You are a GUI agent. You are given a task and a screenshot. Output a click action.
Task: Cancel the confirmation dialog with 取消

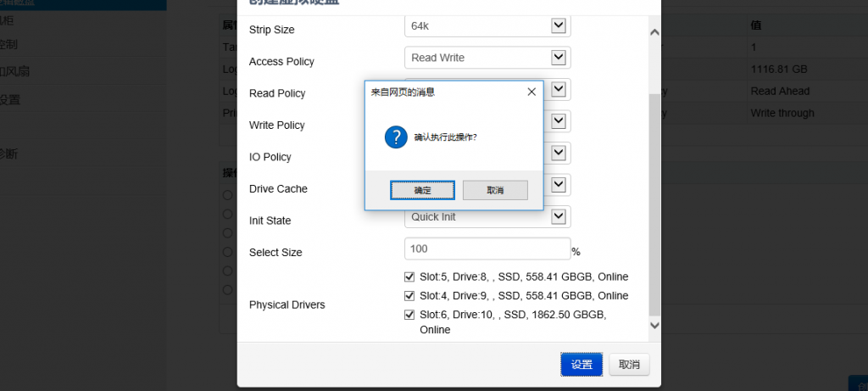point(495,191)
